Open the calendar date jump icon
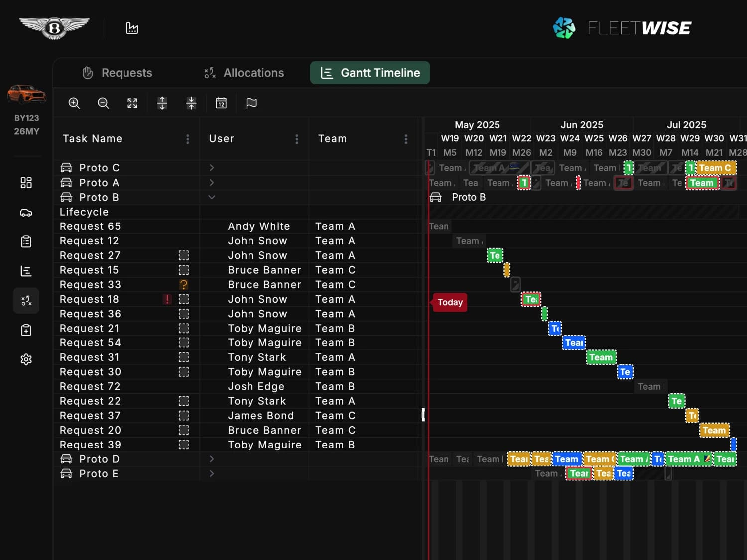This screenshot has height=560, width=747. [221, 103]
